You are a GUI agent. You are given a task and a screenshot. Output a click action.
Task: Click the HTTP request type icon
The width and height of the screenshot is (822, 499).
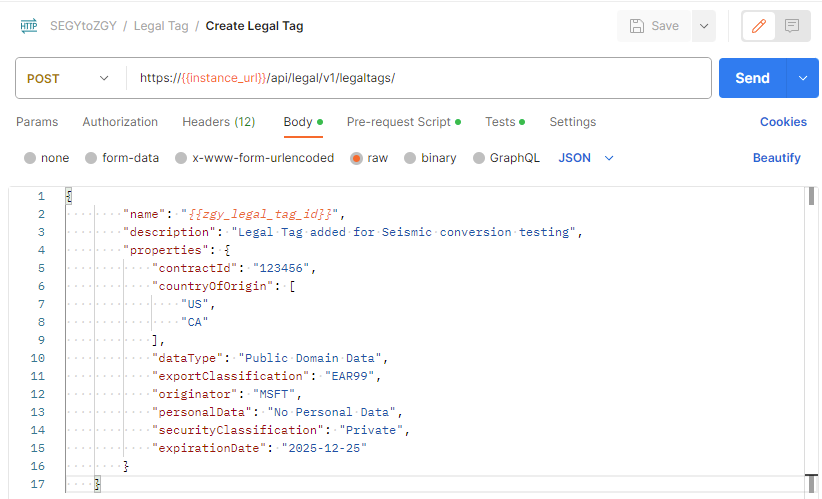click(29, 26)
